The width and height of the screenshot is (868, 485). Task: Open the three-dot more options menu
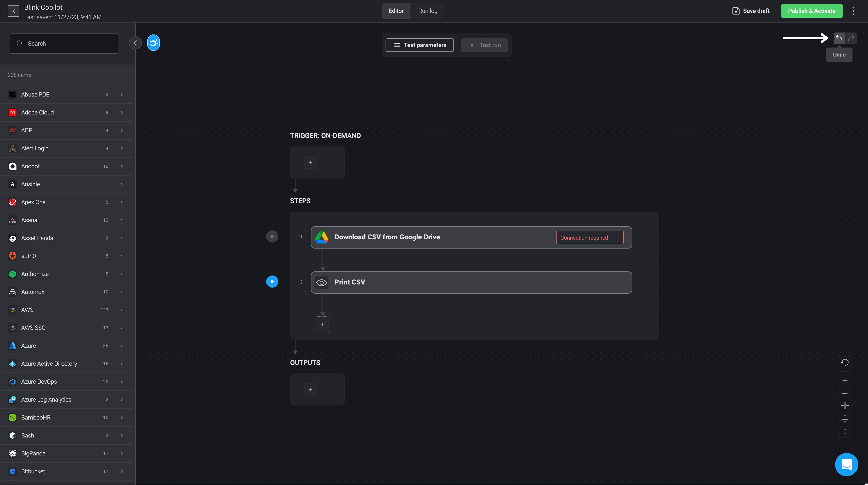point(853,11)
